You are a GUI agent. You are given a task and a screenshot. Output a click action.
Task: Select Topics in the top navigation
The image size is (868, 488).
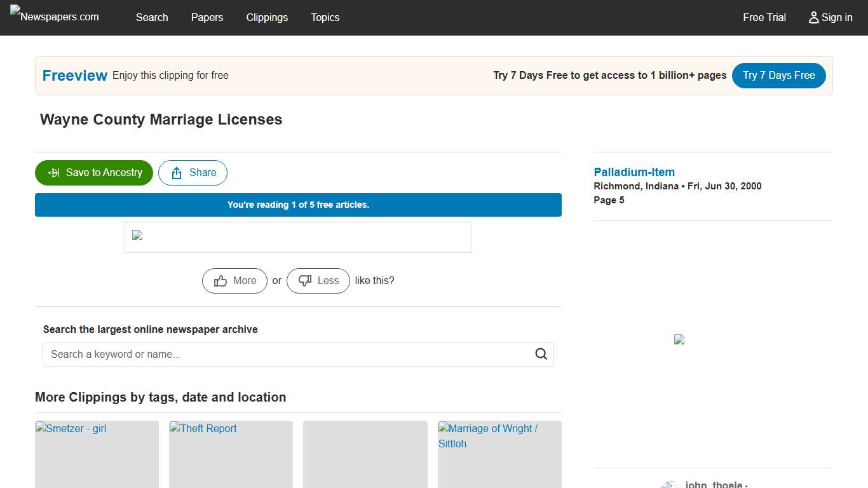[x=325, y=18]
